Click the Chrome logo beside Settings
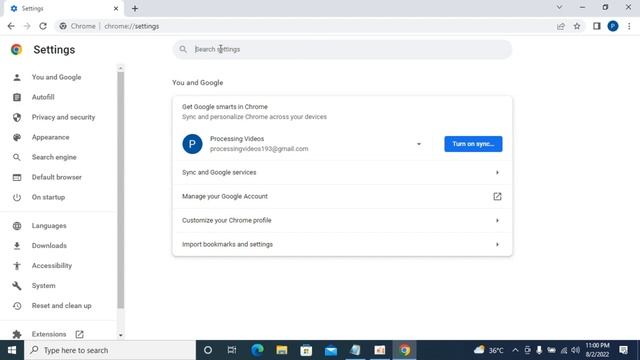The height and width of the screenshot is (360, 640). [17, 50]
